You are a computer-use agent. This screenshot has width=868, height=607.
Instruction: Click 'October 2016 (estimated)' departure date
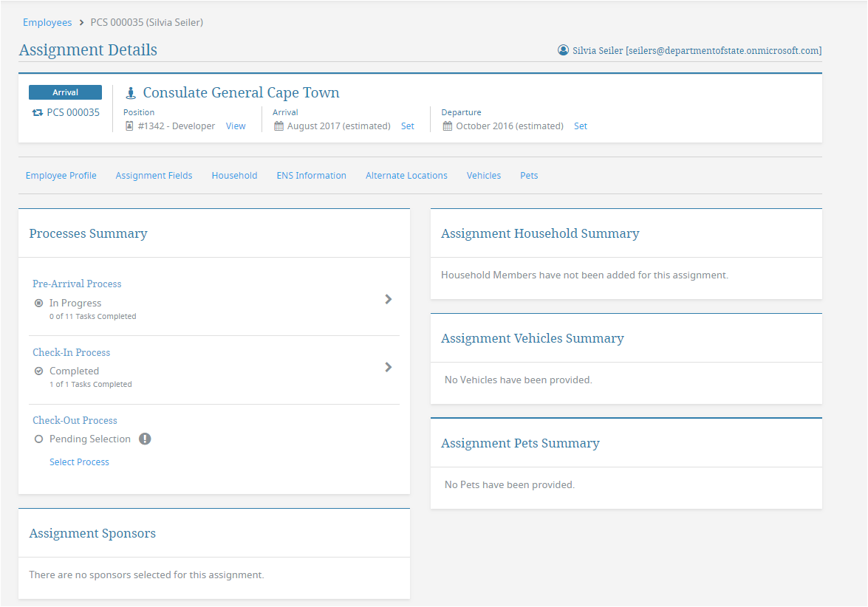[509, 126]
